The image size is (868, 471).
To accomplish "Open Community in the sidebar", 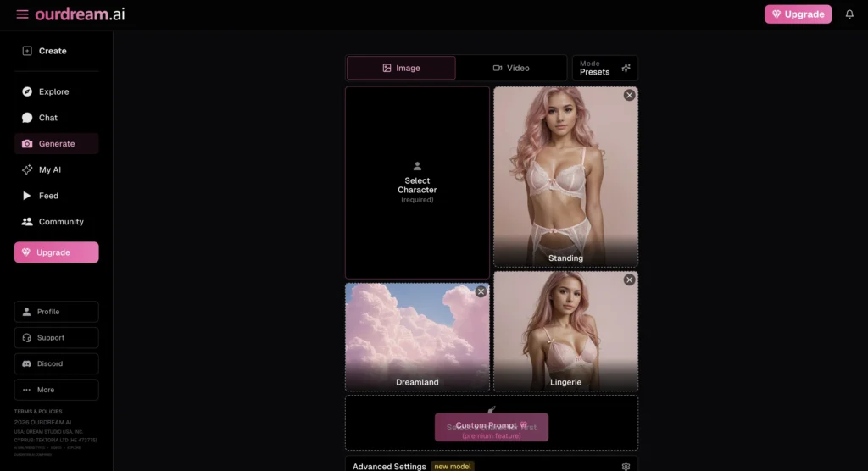I will point(56,222).
